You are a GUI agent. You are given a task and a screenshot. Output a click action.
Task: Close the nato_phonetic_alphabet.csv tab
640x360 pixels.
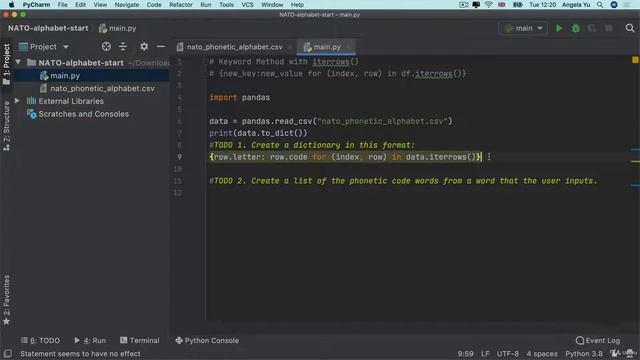(x=289, y=47)
